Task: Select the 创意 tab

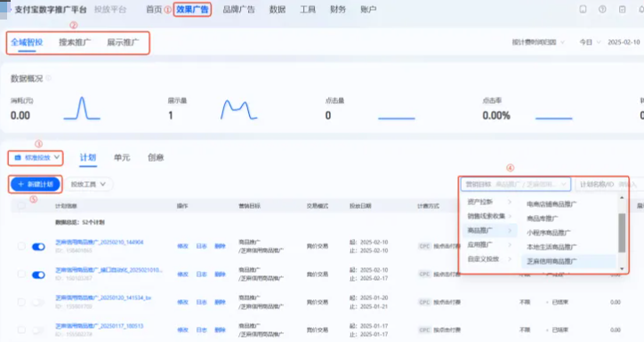Action: pyautogui.click(x=156, y=157)
